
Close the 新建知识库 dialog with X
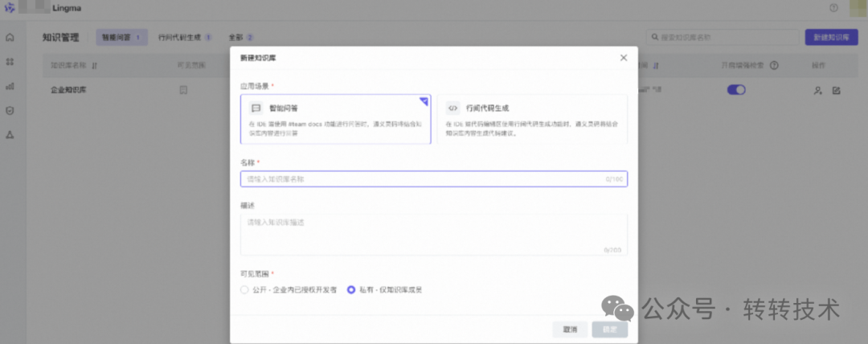(624, 58)
